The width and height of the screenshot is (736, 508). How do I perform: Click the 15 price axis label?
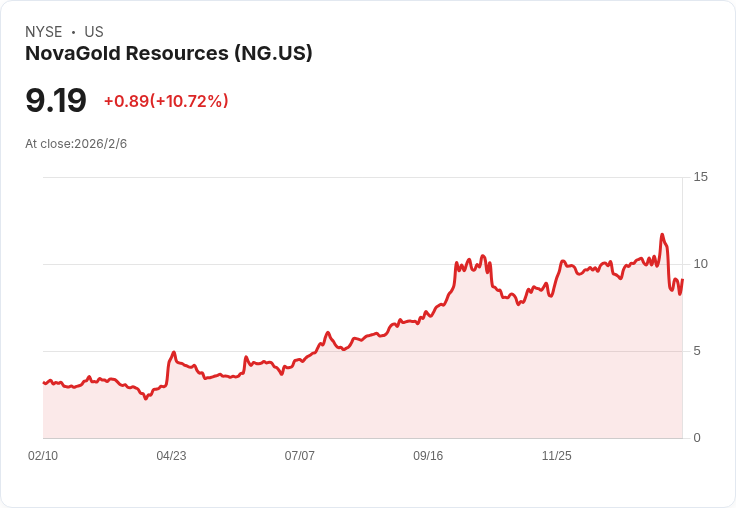point(700,177)
